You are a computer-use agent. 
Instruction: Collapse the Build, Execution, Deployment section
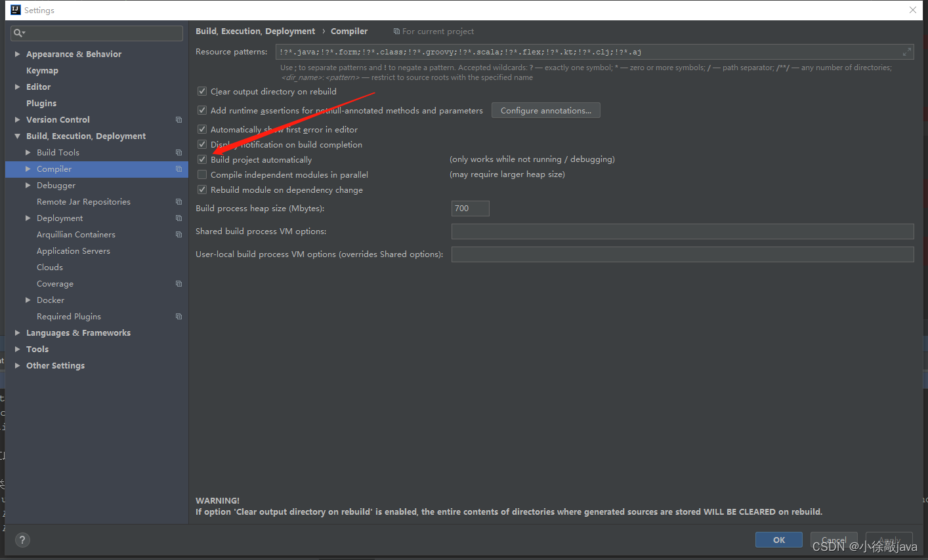tap(16, 136)
